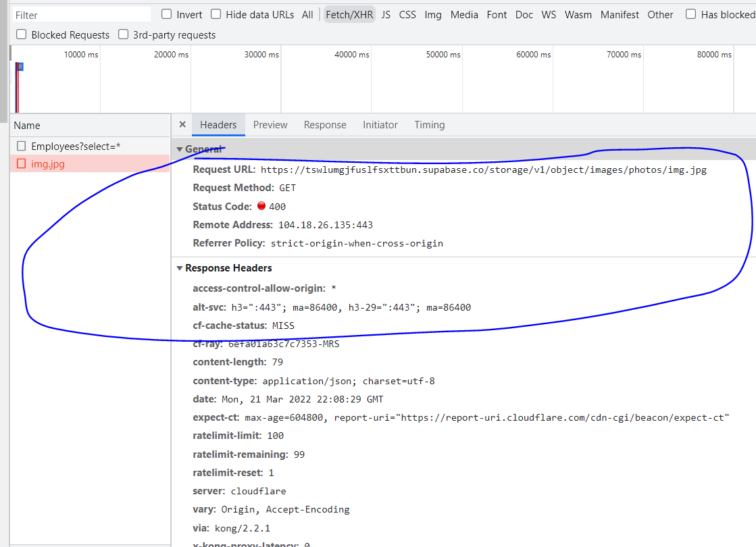Check Hide data URLs
This screenshot has height=547, width=756.
(x=216, y=14)
